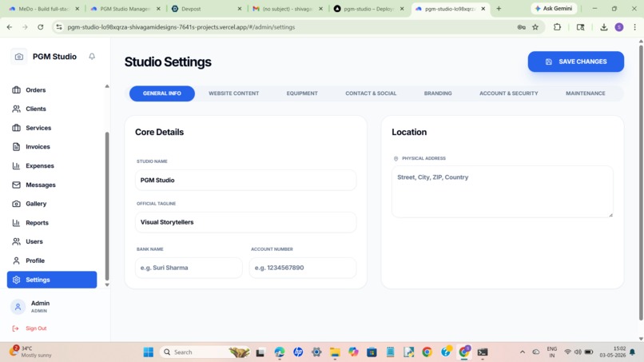Open the HP app from taskbar
The image size is (644, 362).
coord(298,352)
